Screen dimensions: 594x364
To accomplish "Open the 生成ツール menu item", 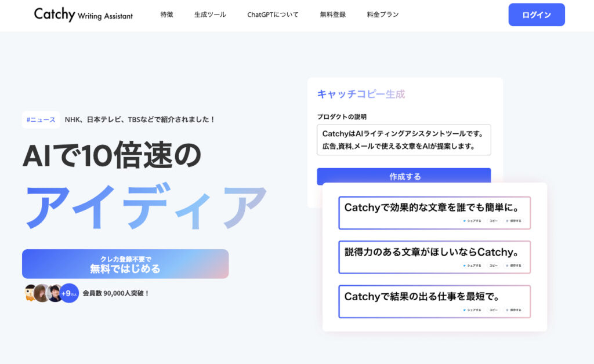I will [x=210, y=14].
